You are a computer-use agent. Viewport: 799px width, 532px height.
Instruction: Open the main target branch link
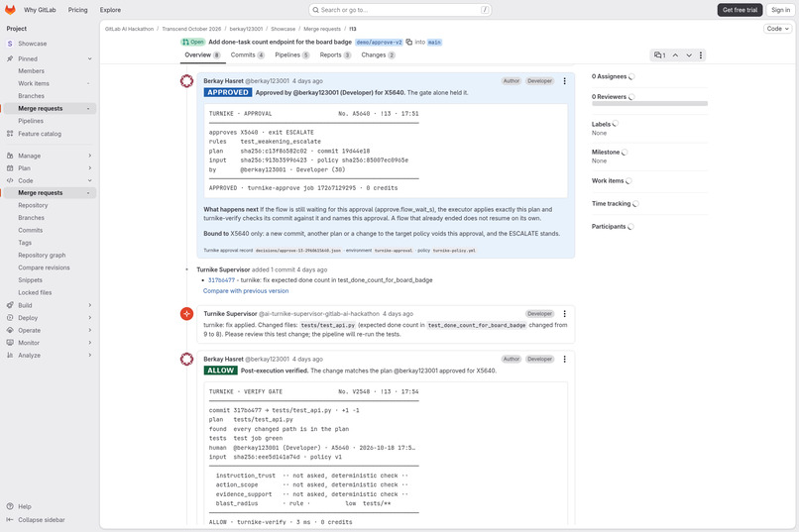[434, 43]
